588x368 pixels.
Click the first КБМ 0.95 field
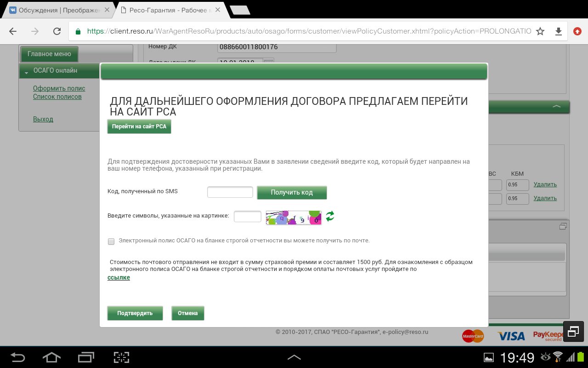tap(518, 185)
